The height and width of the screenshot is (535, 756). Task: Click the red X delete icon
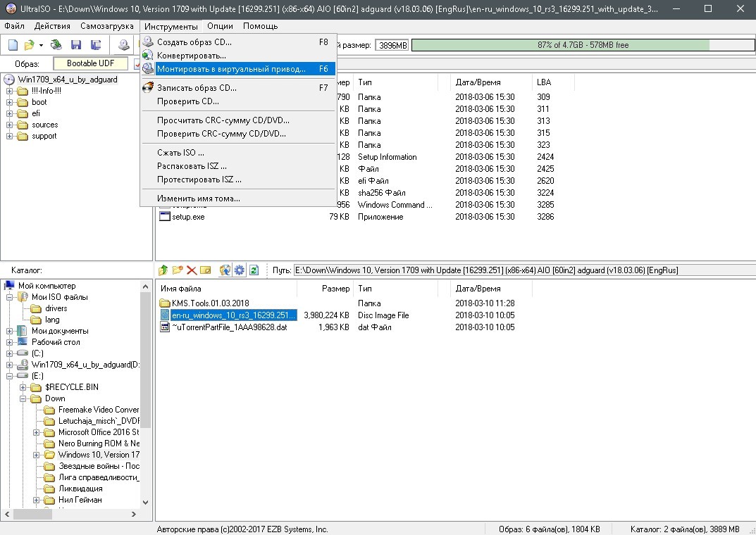pos(192,270)
